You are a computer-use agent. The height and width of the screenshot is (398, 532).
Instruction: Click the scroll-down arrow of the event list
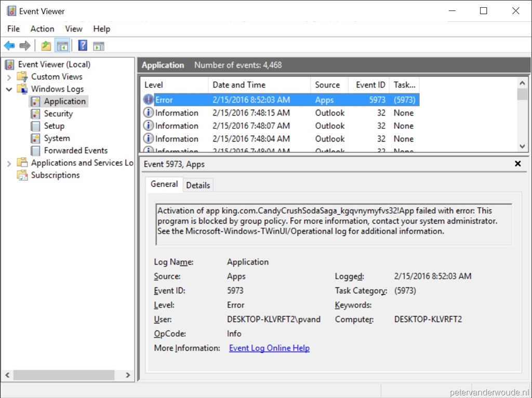tap(522, 147)
